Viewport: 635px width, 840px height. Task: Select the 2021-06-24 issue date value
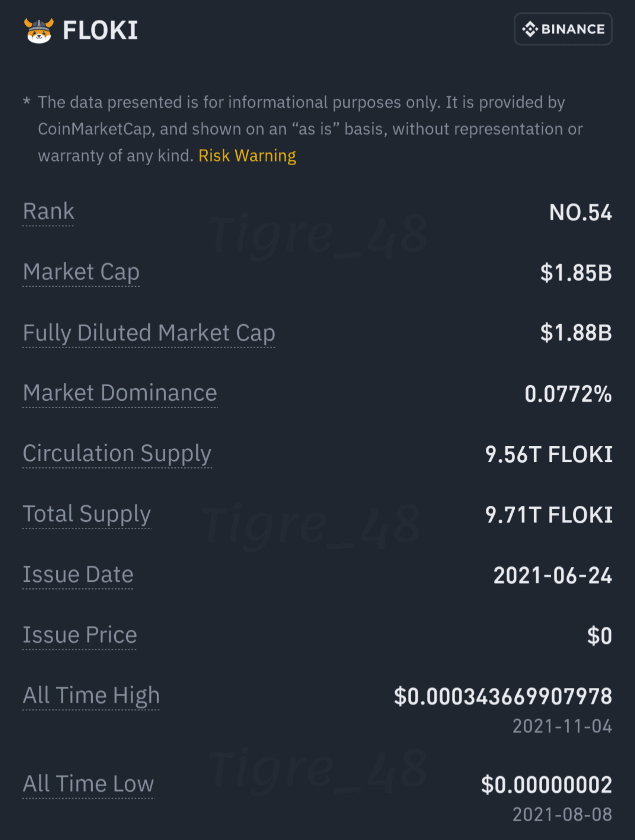[x=553, y=575]
